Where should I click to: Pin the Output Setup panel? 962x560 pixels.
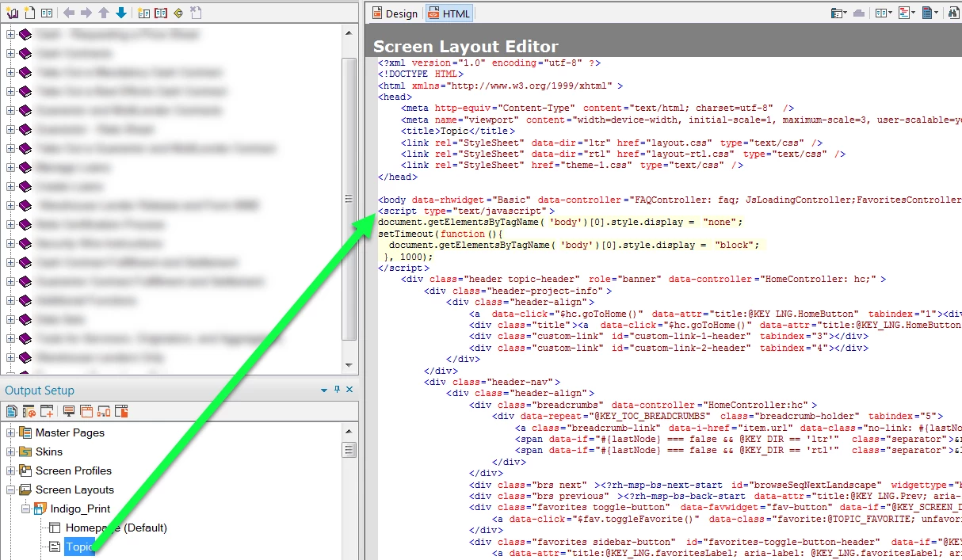coord(337,390)
